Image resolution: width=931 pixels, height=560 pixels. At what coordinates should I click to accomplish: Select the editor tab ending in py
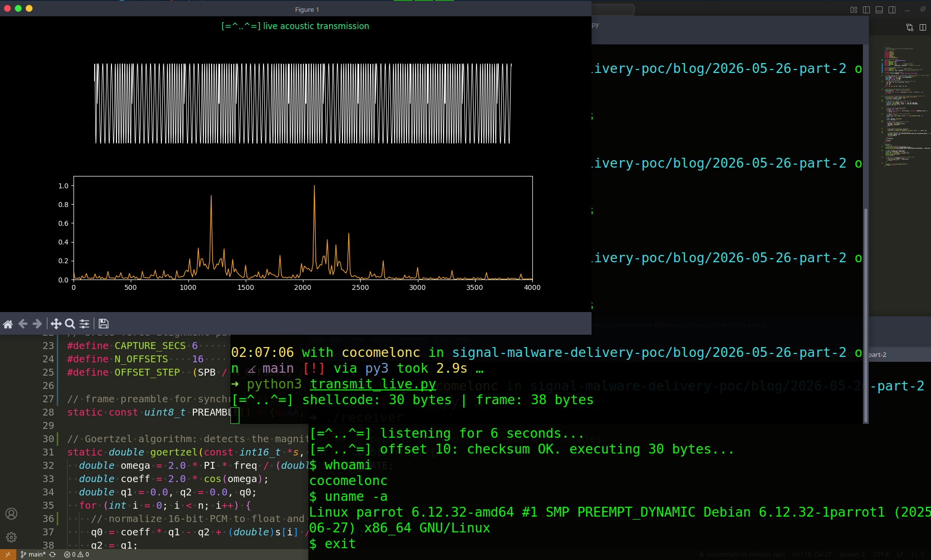point(596,25)
